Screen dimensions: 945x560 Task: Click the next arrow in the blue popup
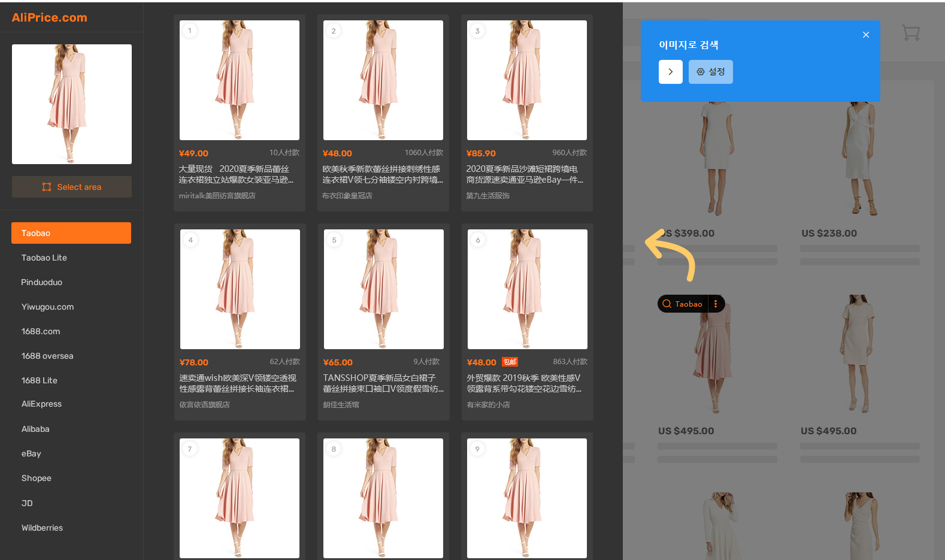point(671,72)
